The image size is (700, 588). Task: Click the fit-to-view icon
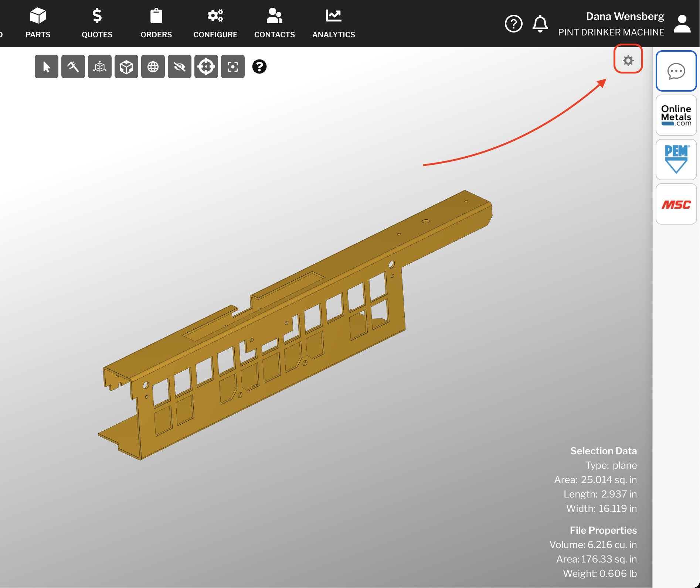pyautogui.click(x=232, y=66)
